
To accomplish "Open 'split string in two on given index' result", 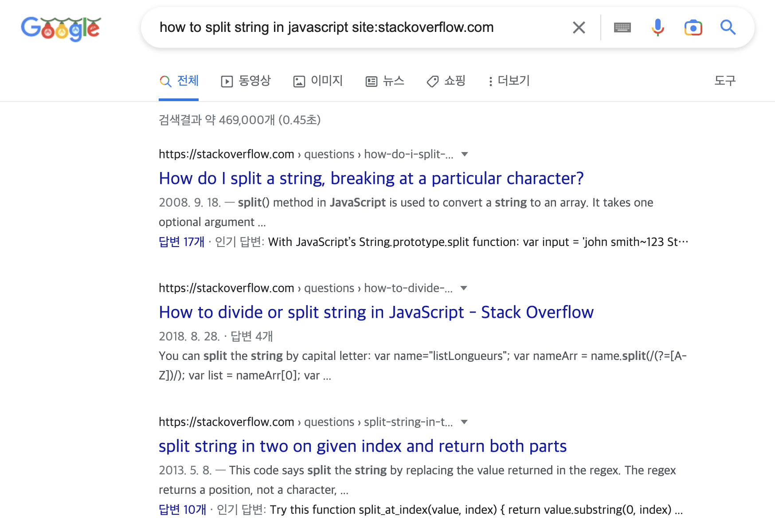I will coord(363,446).
